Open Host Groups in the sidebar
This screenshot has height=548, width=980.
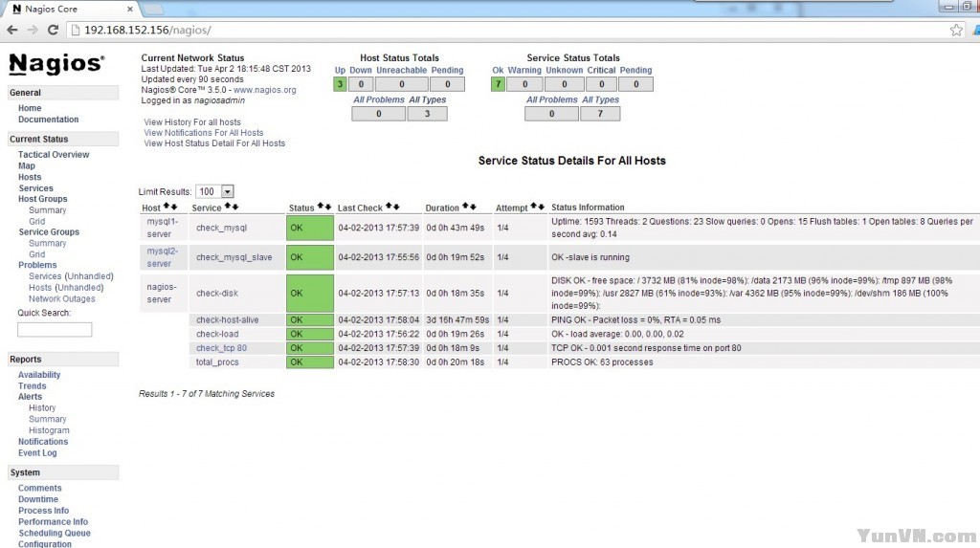(x=42, y=199)
